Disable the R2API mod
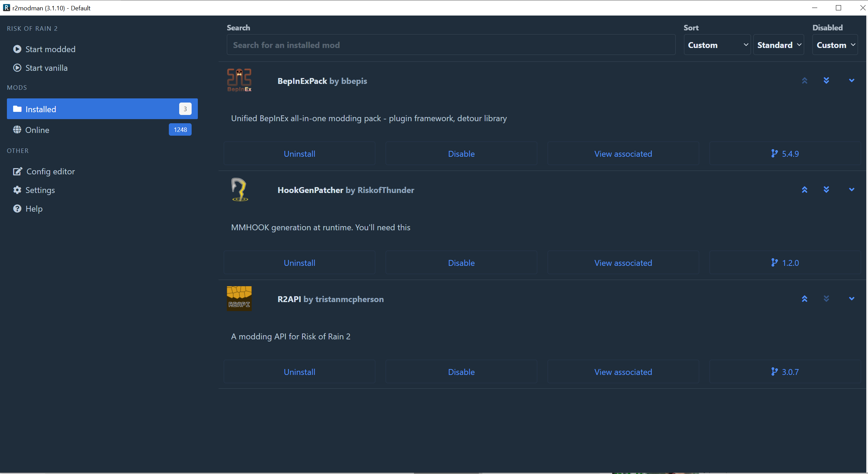 461,372
